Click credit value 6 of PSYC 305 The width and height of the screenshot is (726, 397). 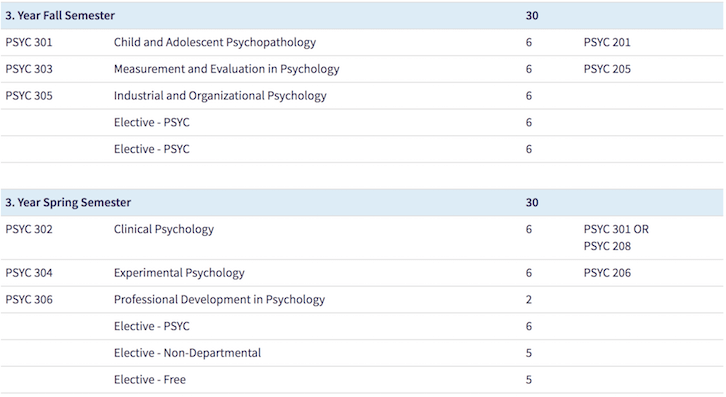tap(529, 96)
